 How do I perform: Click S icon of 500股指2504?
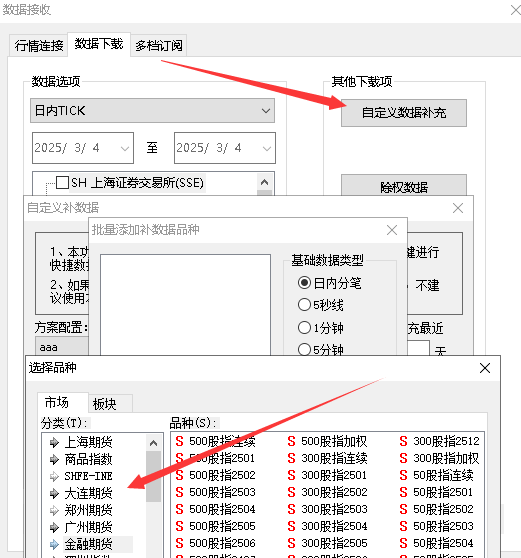click(x=179, y=509)
